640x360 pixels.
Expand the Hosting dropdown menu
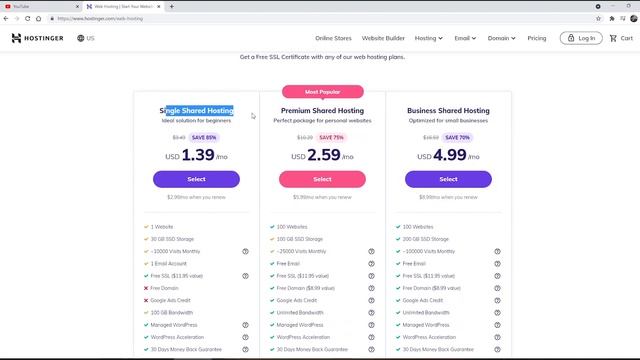(x=429, y=38)
